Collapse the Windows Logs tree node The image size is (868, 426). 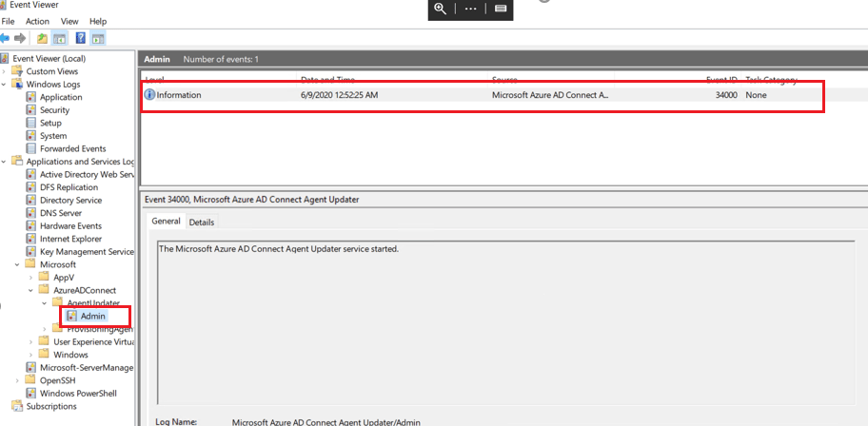point(4,85)
